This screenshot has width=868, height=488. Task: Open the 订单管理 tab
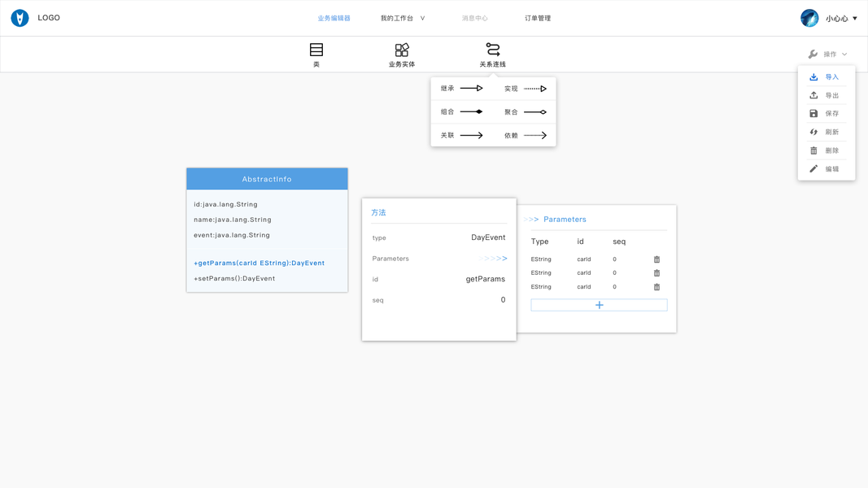538,18
